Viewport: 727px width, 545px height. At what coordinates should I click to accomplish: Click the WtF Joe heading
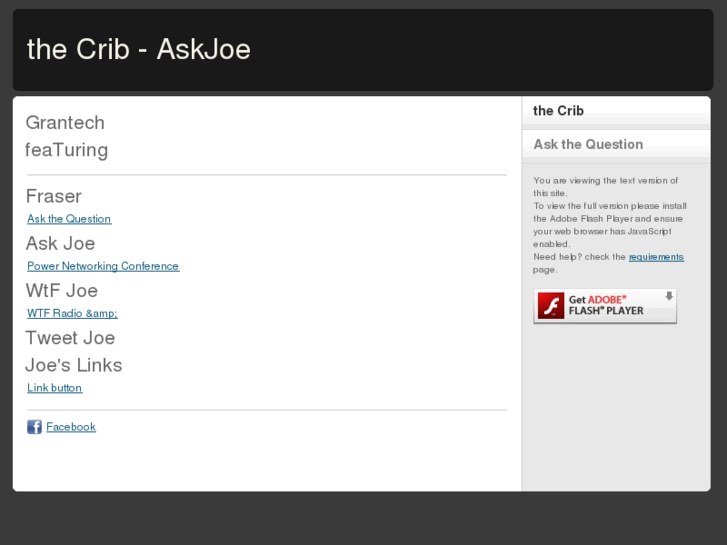click(62, 290)
